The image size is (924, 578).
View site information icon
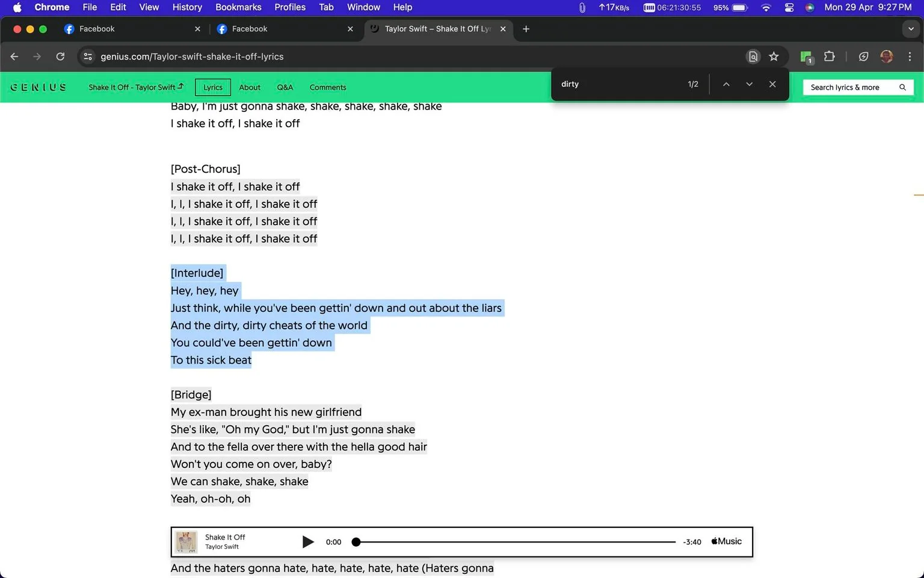[88, 57]
